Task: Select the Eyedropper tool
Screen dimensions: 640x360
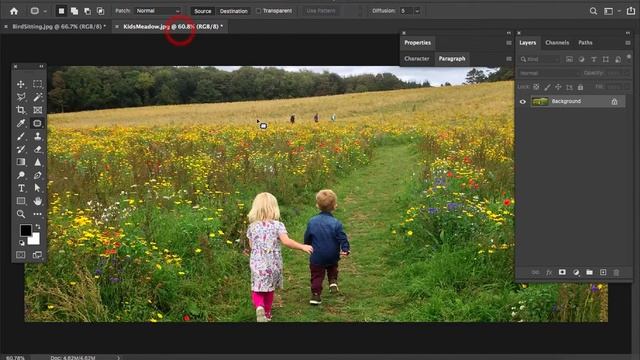Action: pos(20,123)
